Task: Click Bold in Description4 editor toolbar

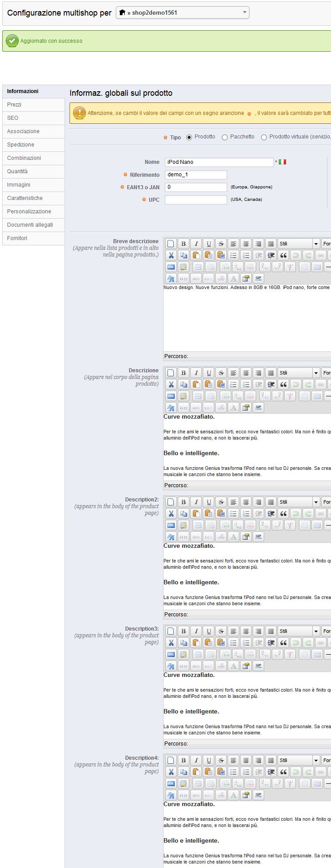Action: (x=183, y=760)
